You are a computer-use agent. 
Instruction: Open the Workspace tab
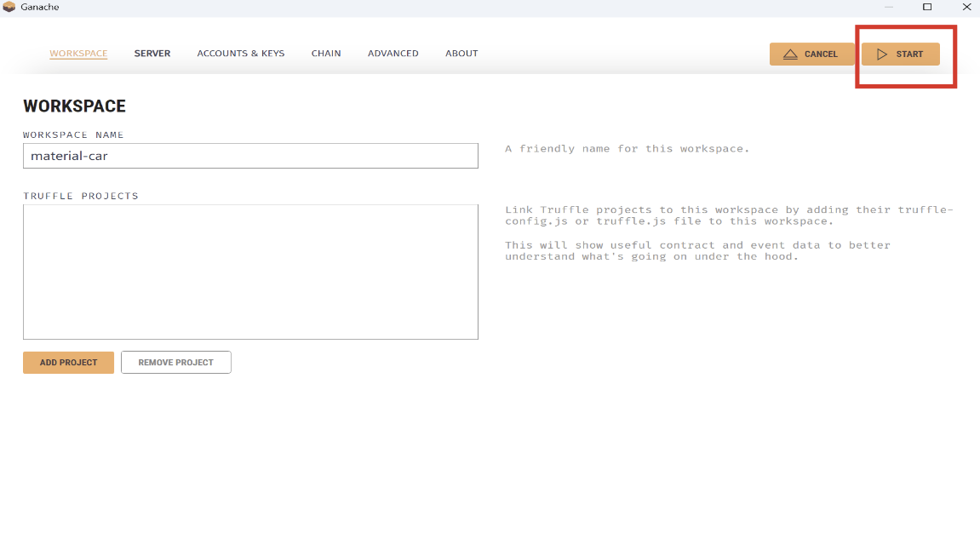(78, 53)
